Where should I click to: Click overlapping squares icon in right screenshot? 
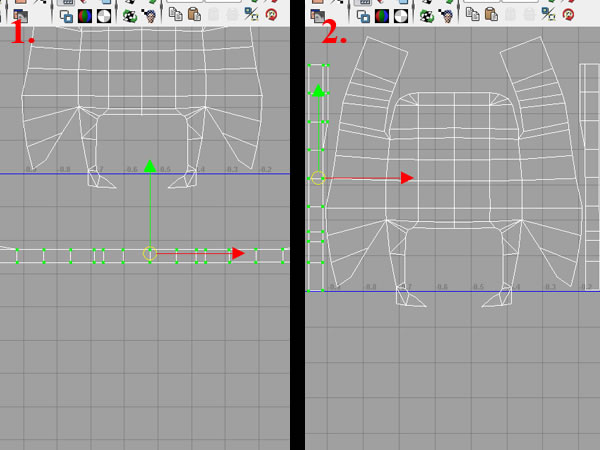364,16
